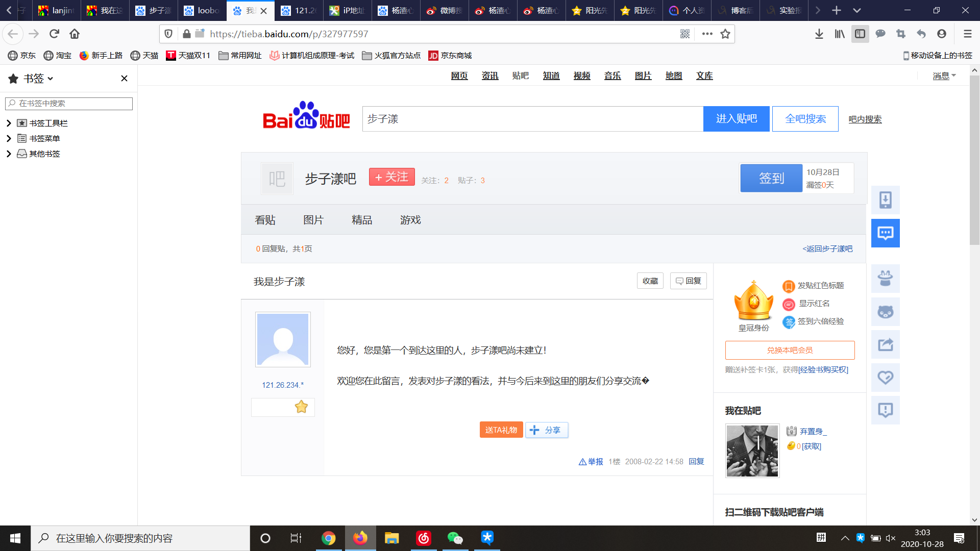980x551 pixels.
Task: Open the 消息 dropdown menu
Action: pyautogui.click(x=944, y=76)
